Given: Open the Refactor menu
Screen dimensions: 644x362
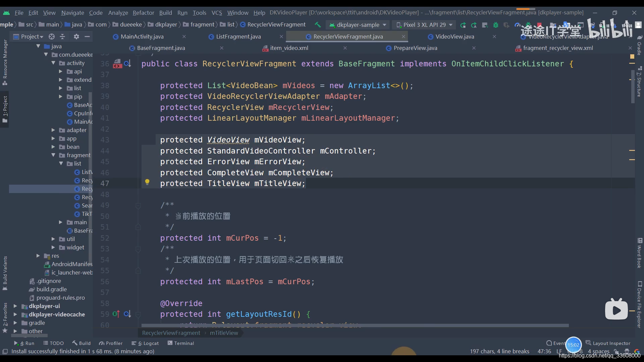Looking at the screenshot, I should click(143, 13).
